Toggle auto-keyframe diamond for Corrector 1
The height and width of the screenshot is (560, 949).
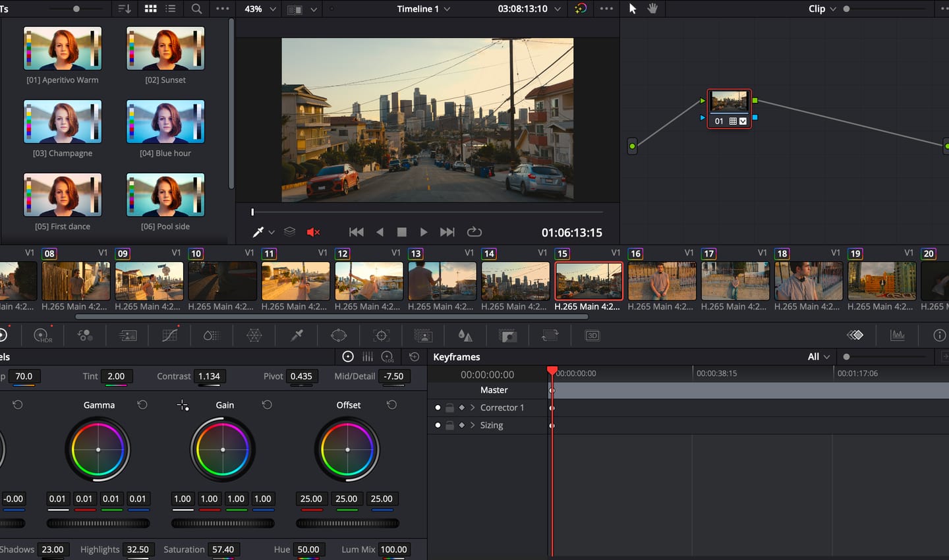tap(462, 408)
